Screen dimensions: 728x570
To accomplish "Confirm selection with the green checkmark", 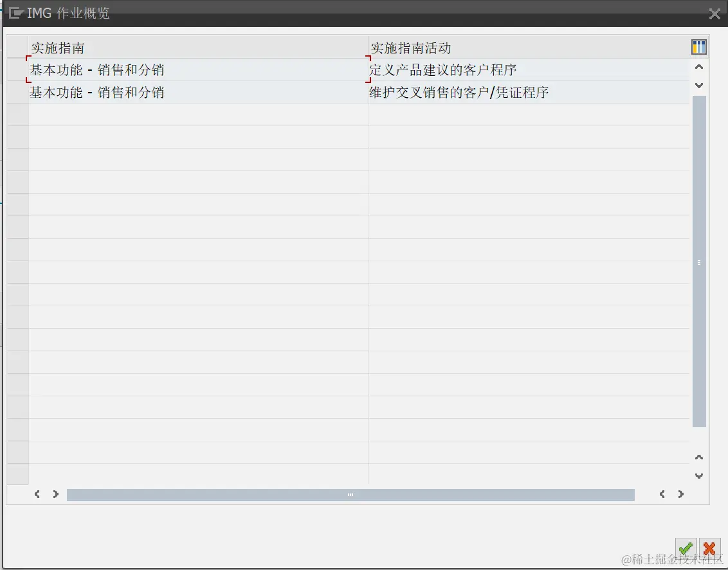I will (x=686, y=549).
